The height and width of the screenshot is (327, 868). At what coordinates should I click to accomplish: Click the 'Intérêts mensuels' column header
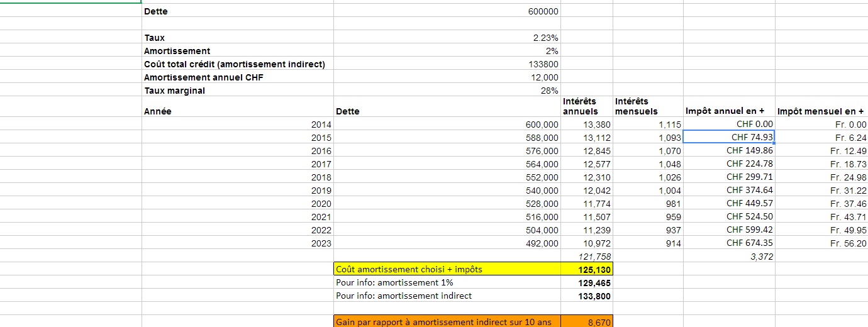click(x=647, y=107)
